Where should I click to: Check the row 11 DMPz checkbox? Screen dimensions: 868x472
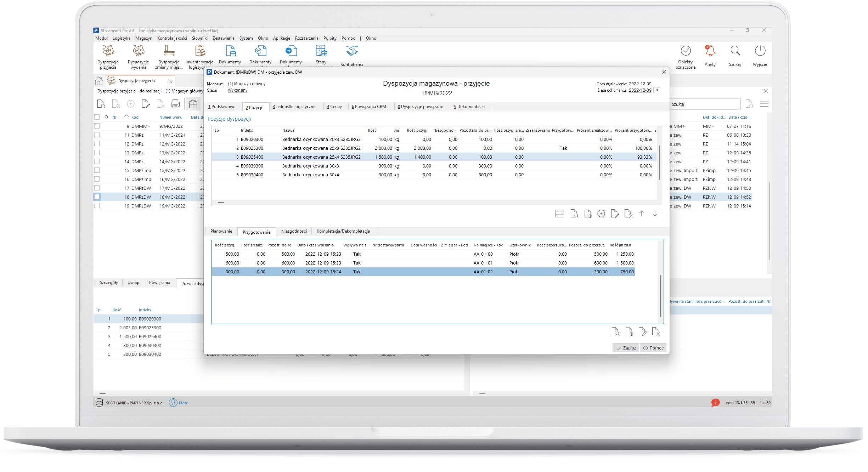point(97,135)
